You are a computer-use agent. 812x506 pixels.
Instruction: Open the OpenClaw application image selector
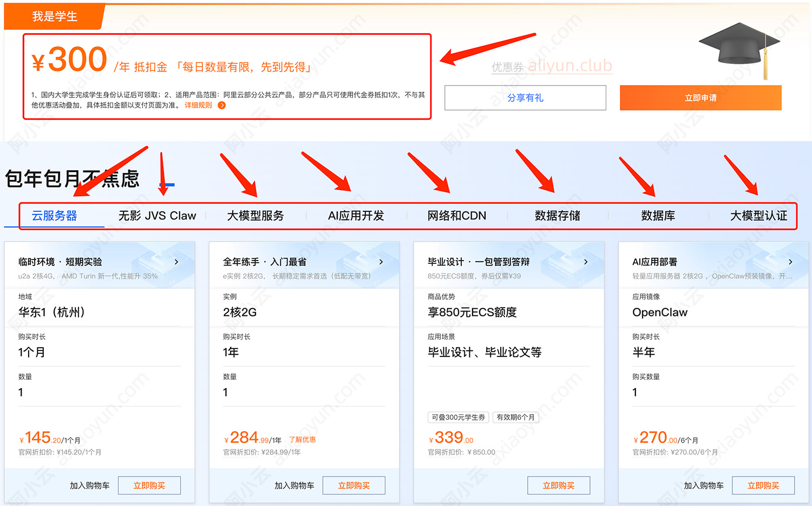713,312
